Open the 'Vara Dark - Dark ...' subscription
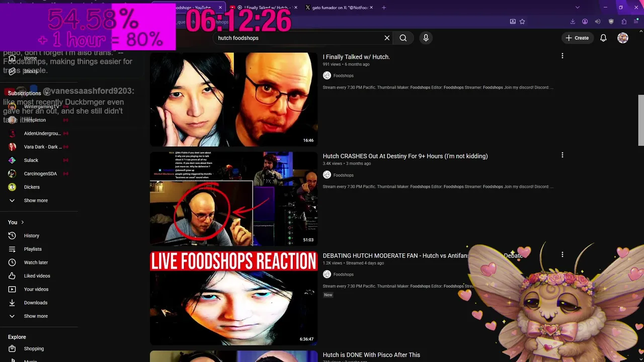Viewport: 644px width, 362px height. (39, 147)
